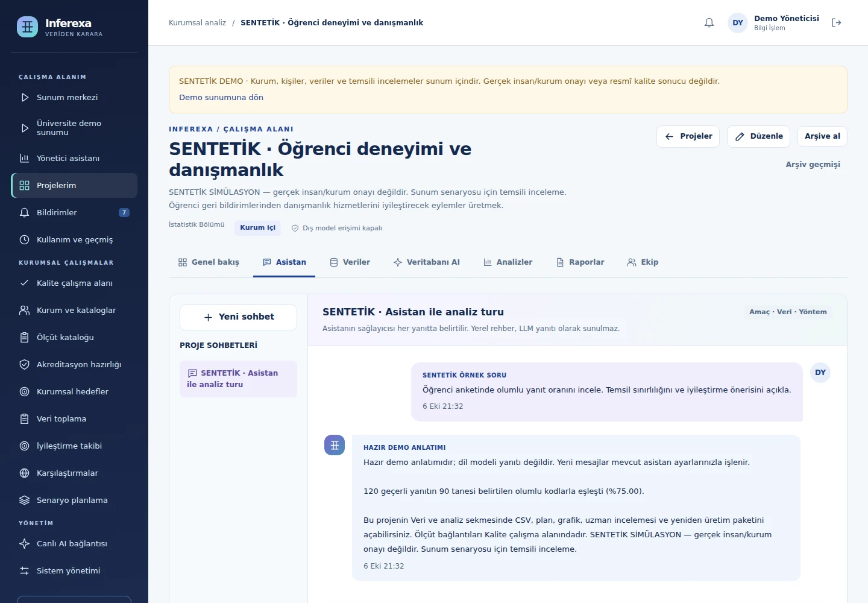868x603 pixels.
Task: Switch to Veriler tab
Action: click(x=350, y=262)
